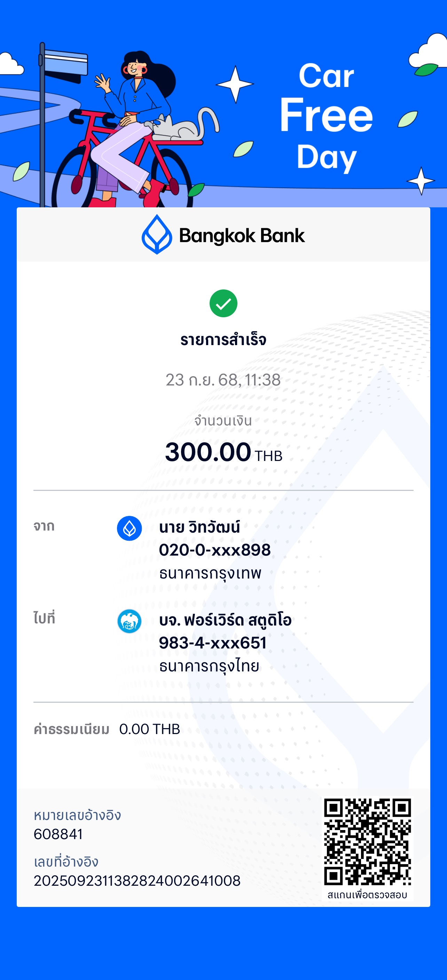The height and width of the screenshot is (980, 447).
Task: Click the Krungthai Bank recipient icon
Action: tap(130, 621)
